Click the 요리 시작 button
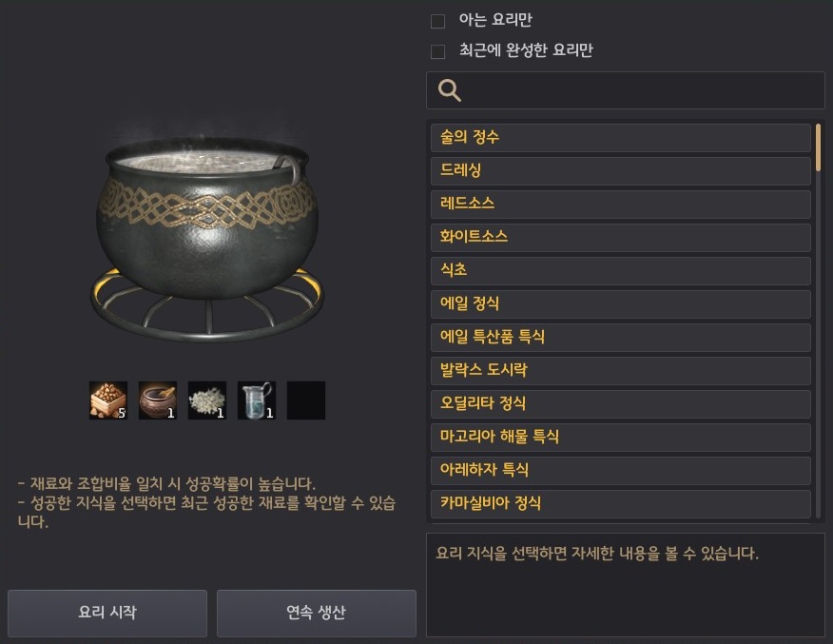833x644 pixels. [x=107, y=613]
